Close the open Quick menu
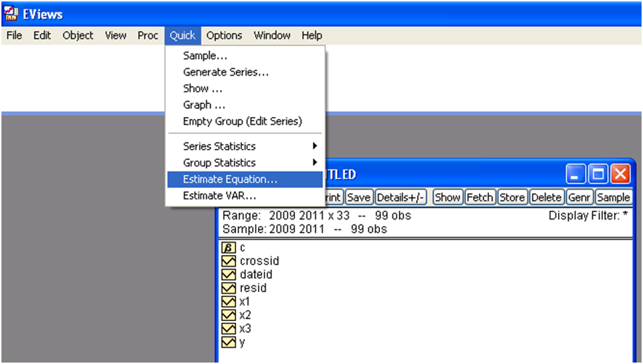643x364 pixels. point(183,36)
